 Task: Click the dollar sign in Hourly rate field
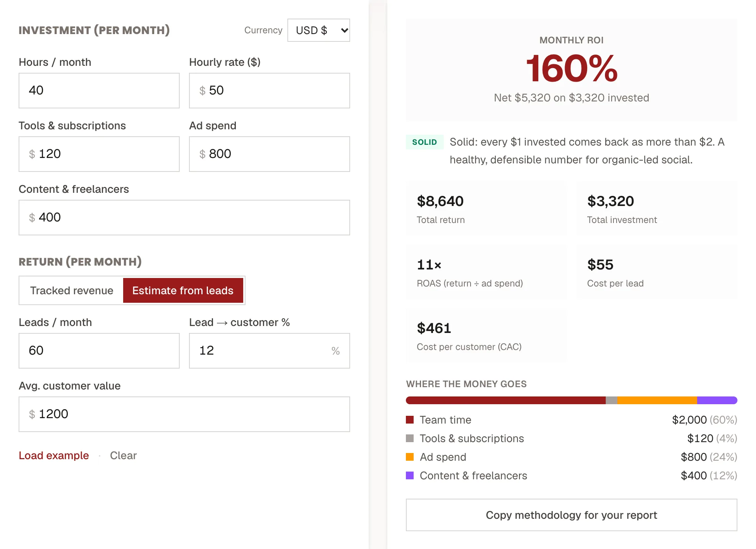pos(202,91)
